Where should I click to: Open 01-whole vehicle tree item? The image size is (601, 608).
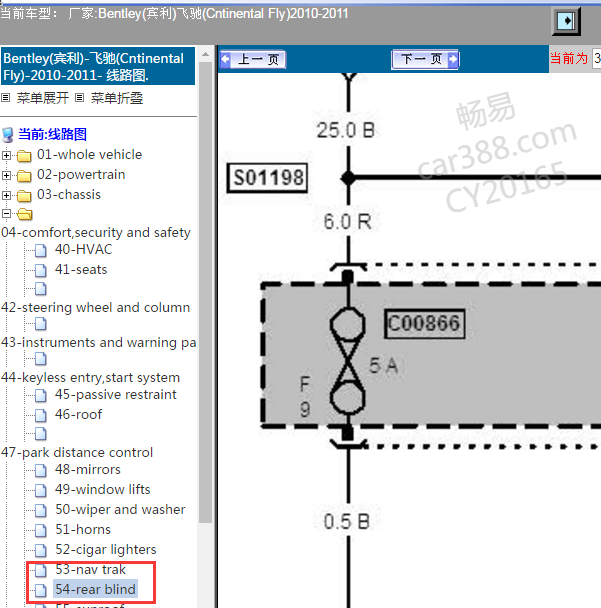coord(90,155)
